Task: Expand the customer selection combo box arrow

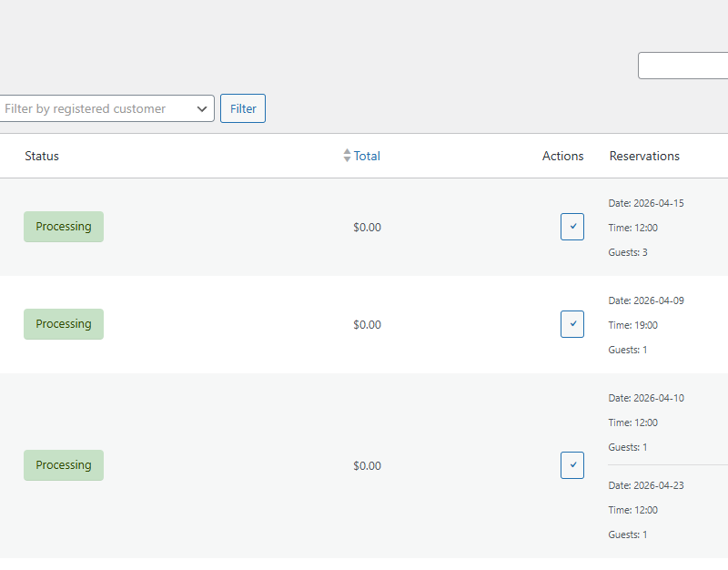Action: 202,108
